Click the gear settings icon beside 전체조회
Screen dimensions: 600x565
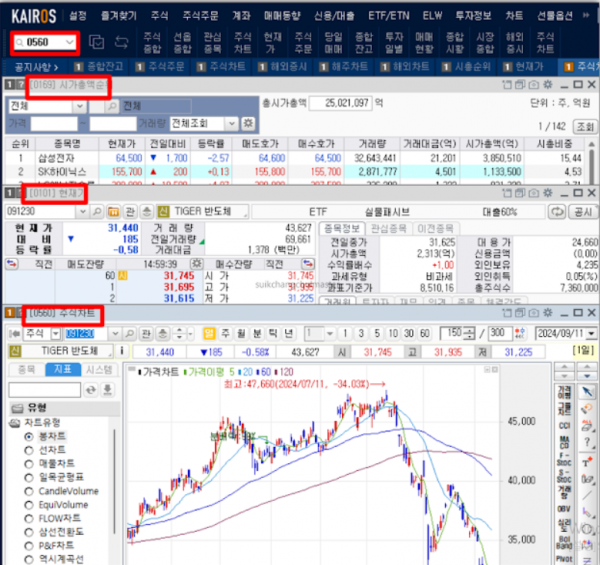tap(248, 123)
